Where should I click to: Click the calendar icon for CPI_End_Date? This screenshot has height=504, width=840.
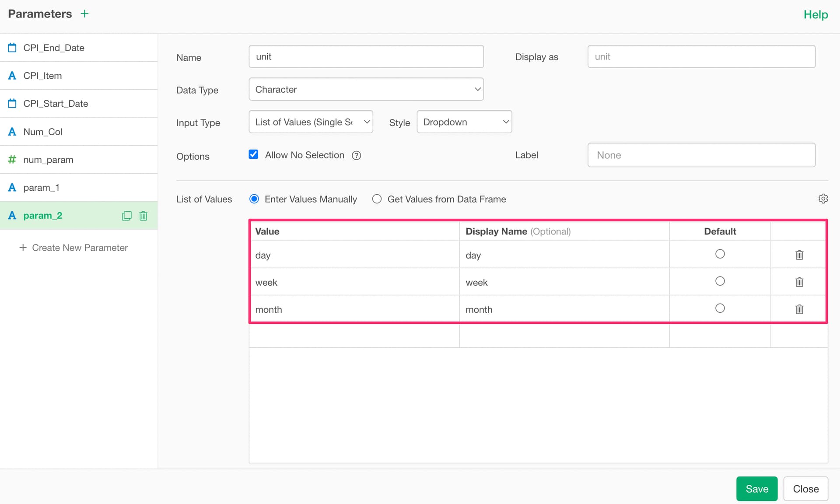pyautogui.click(x=12, y=47)
